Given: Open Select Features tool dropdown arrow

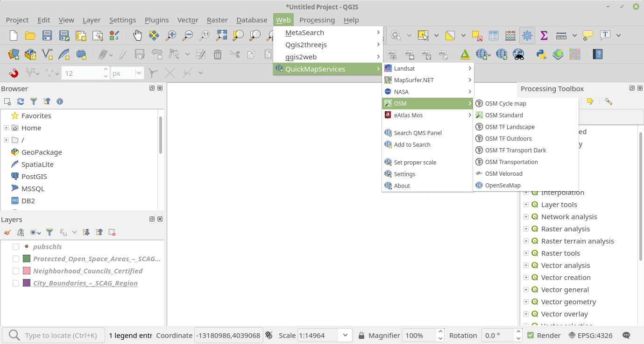Looking at the screenshot, I should [436, 36].
